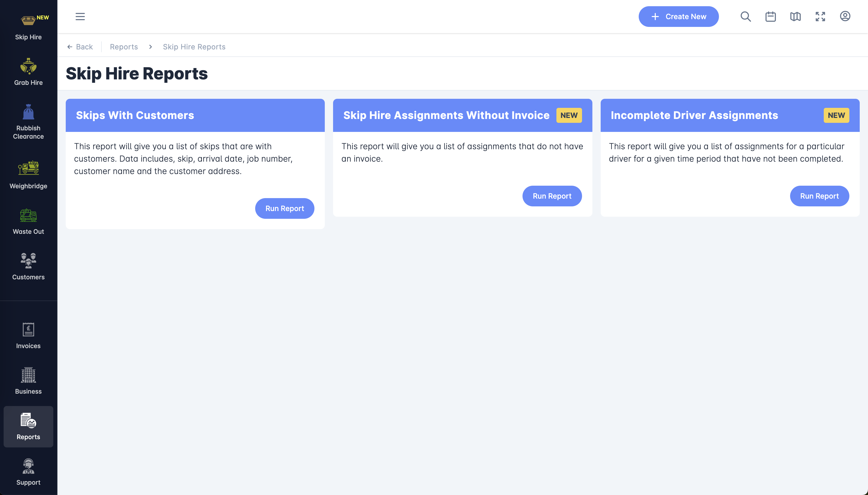Toggle the hamburger sidebar menu
The height and width of the screenshot is (495, 868).
(80, 16)
